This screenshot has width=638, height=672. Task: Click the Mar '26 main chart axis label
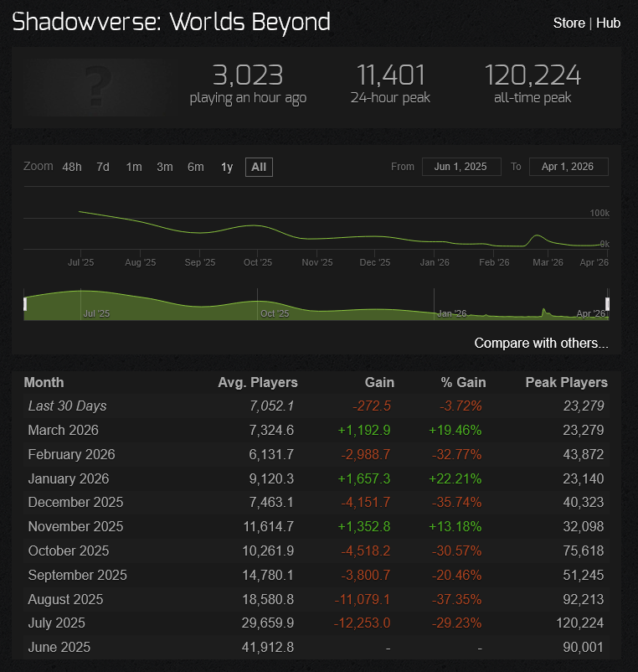[x=548, y=262]
